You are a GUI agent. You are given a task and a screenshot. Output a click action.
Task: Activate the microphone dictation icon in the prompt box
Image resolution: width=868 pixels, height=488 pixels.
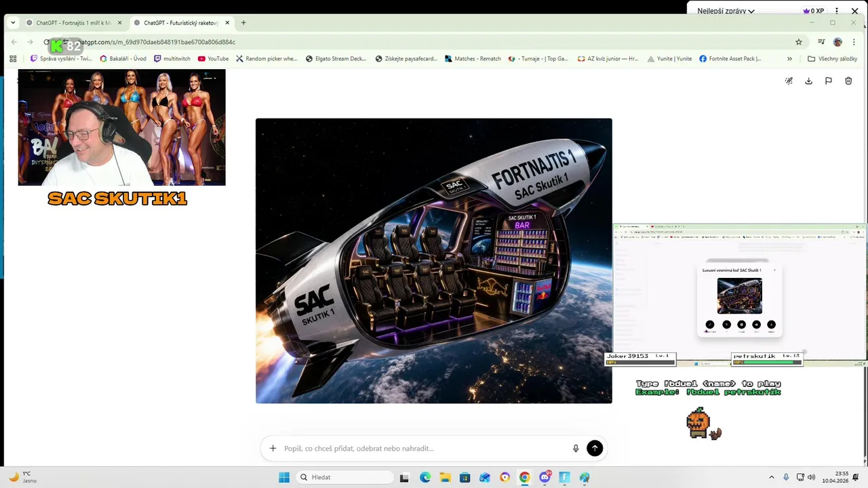click(576, 448)
